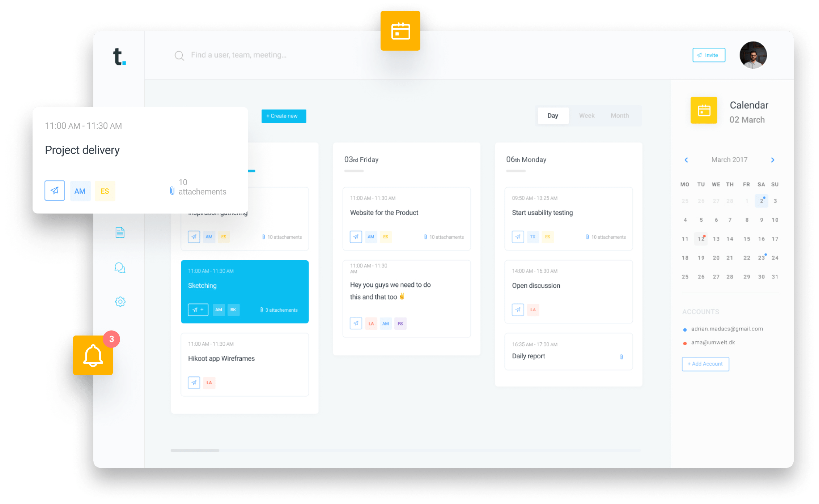Click the search magnifier icon
The image size is (819, 504).
click(179, 56)
